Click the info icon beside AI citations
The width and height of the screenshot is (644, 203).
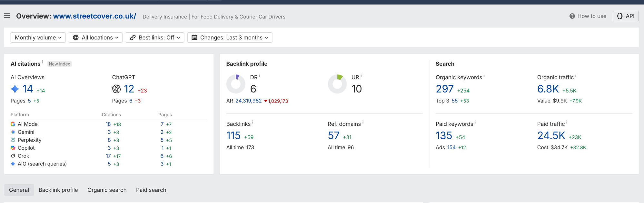click(43, 61)
